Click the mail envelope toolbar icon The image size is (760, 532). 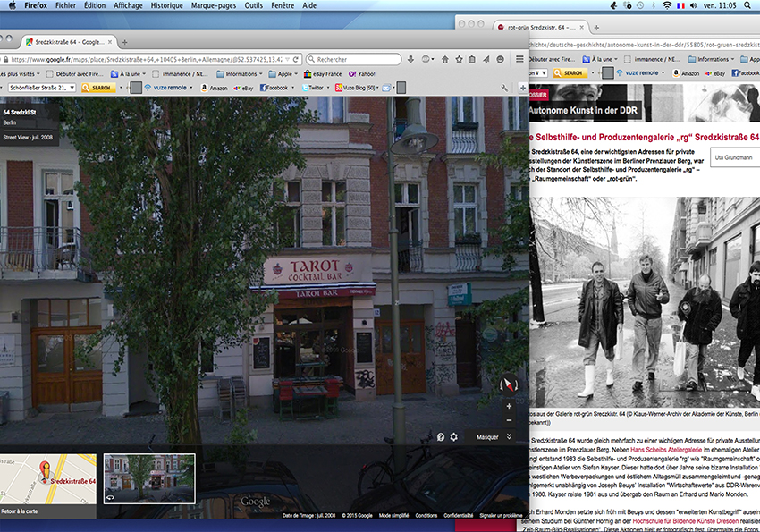[386, 88]
